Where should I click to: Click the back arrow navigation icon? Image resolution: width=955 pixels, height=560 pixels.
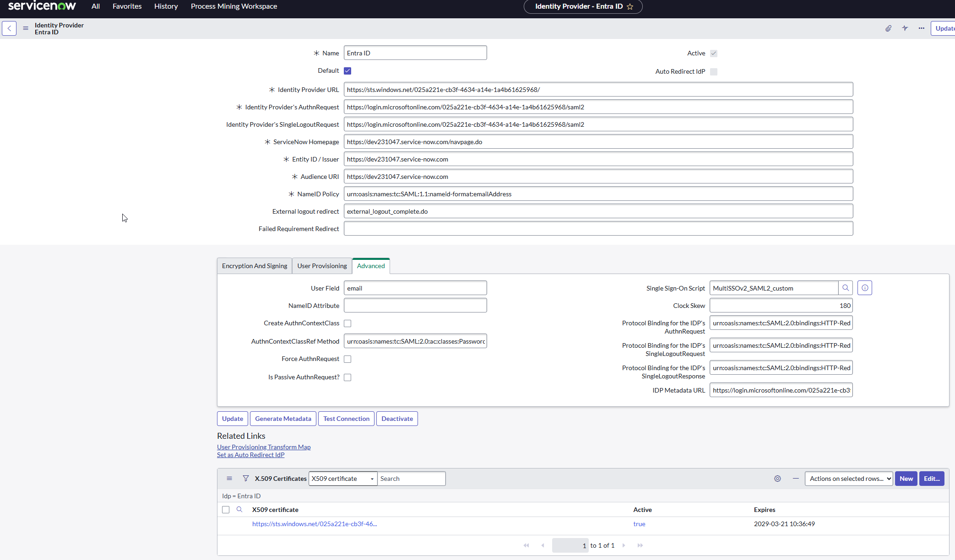pyautogui.click(x=9, y=28)
